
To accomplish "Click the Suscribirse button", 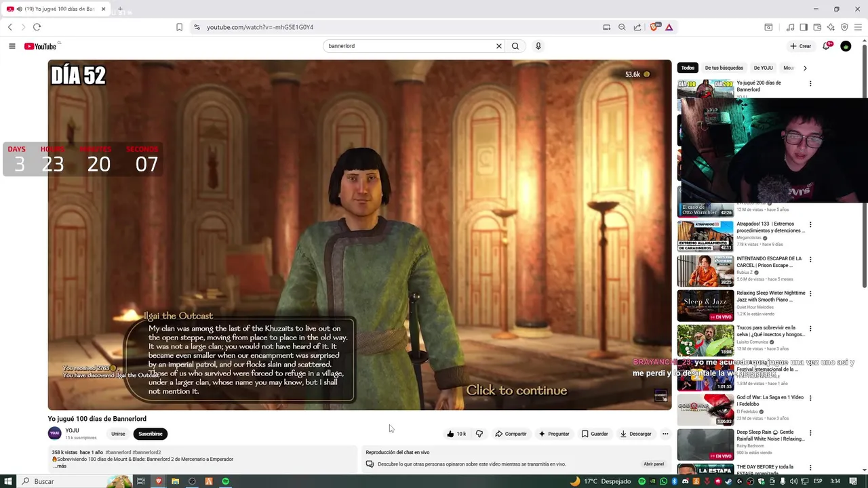I will [151, 434].
